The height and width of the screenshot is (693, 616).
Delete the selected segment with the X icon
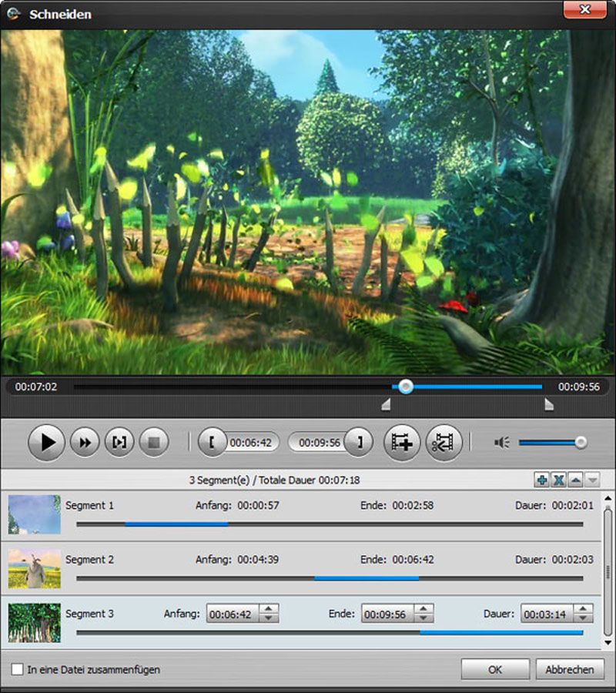click(x=559, y=479)
